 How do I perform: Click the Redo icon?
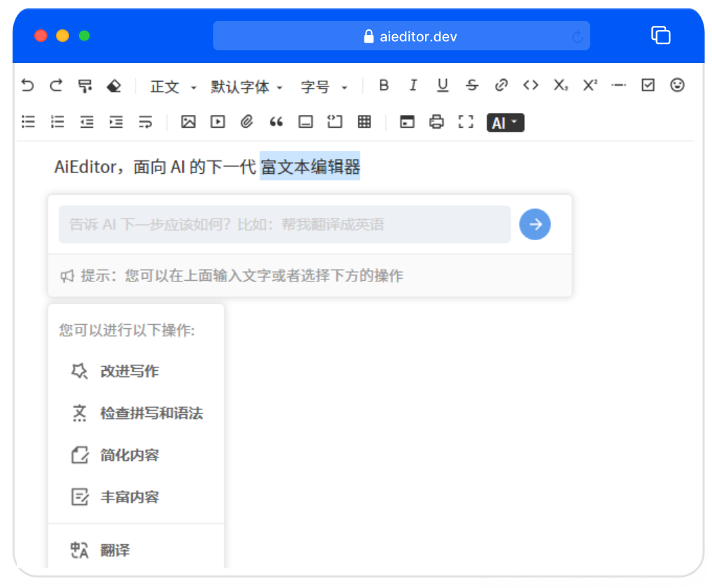tap(57, 84)
